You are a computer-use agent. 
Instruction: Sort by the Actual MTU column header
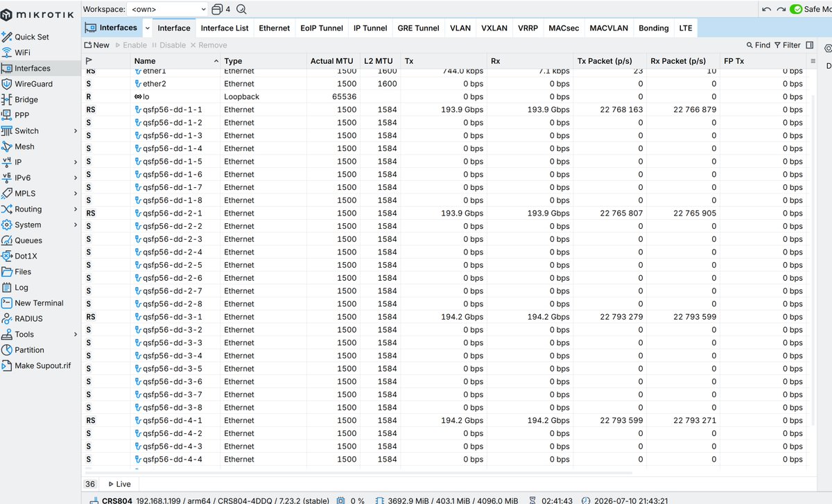point(332,61)
